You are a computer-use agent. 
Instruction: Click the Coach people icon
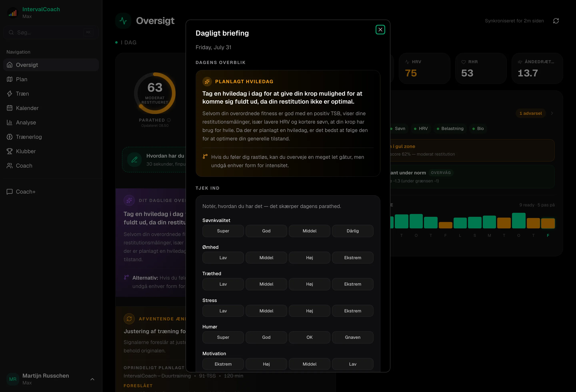tap(10, 166)
